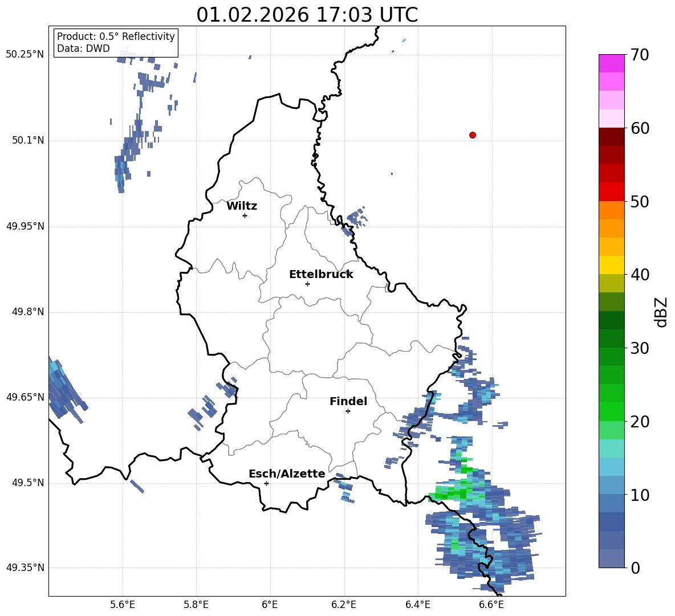This screenshot has height=616, width=675.
Task: Click the 30 value on the colorbar
Action: click(x=640, y=348)
